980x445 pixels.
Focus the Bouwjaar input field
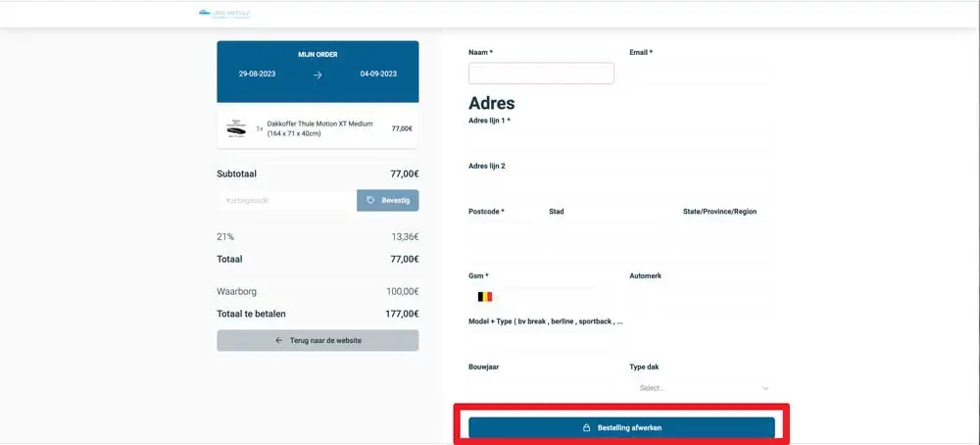point(541,388)
